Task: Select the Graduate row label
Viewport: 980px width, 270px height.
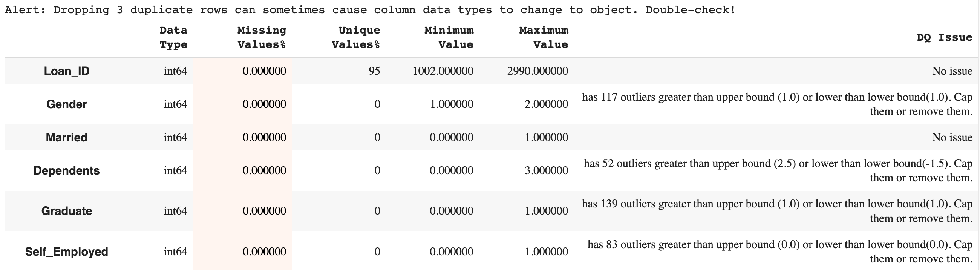Action: click(x=67, y=211)
